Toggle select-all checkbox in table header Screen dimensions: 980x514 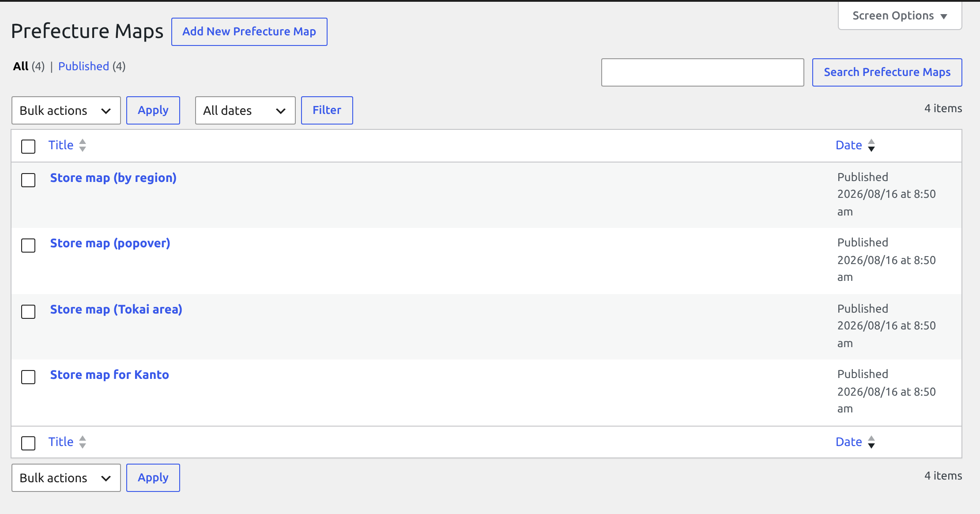click(x=28, y=146)
